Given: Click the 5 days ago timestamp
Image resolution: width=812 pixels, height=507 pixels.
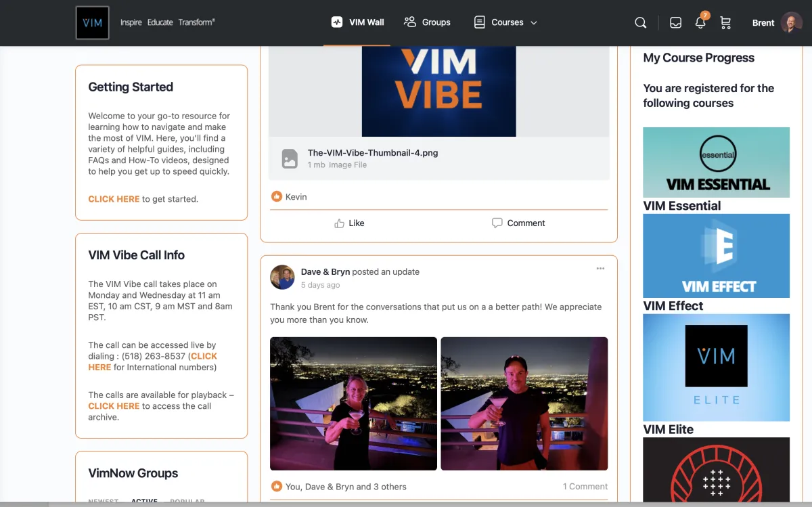Looking at the screenshot, I should [x=321, y=285].
